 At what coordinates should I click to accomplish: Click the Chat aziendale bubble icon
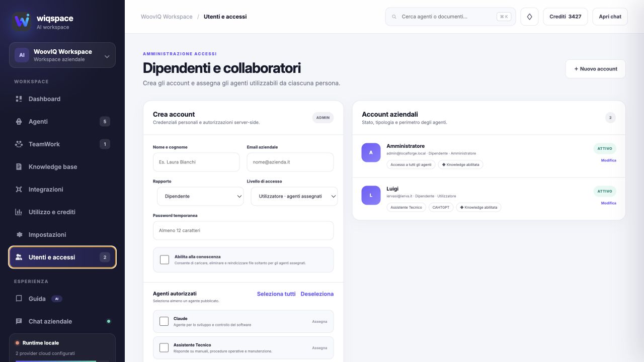(19, 321)
